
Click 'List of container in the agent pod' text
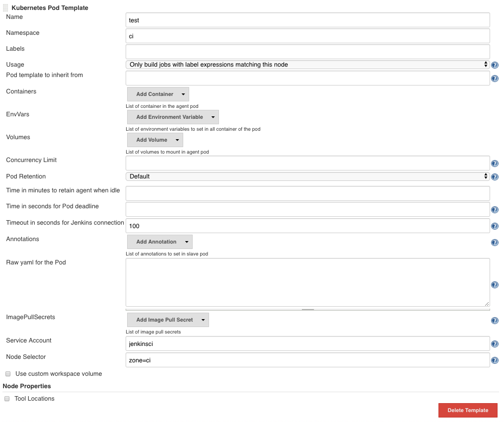pyautogui.click(x=162, y=106)
